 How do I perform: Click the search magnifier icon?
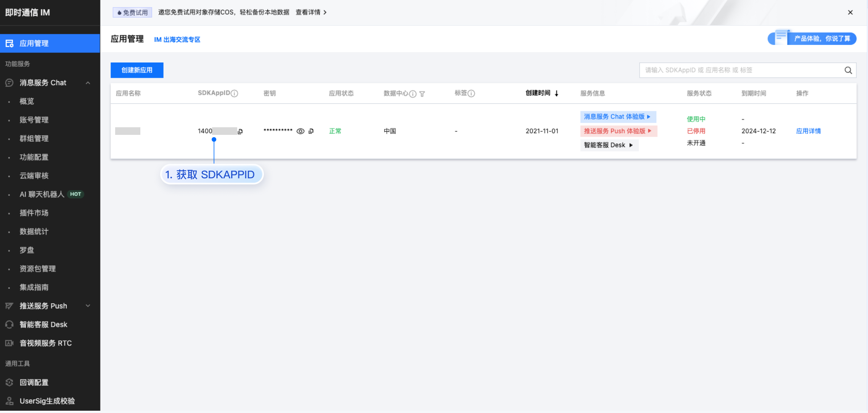[x=848, y=70]
